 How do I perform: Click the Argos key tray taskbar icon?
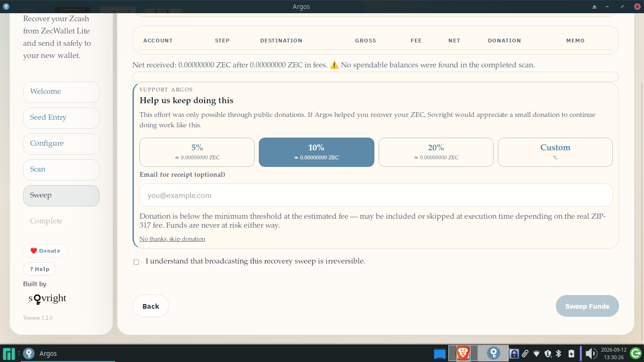pos(494,353)
